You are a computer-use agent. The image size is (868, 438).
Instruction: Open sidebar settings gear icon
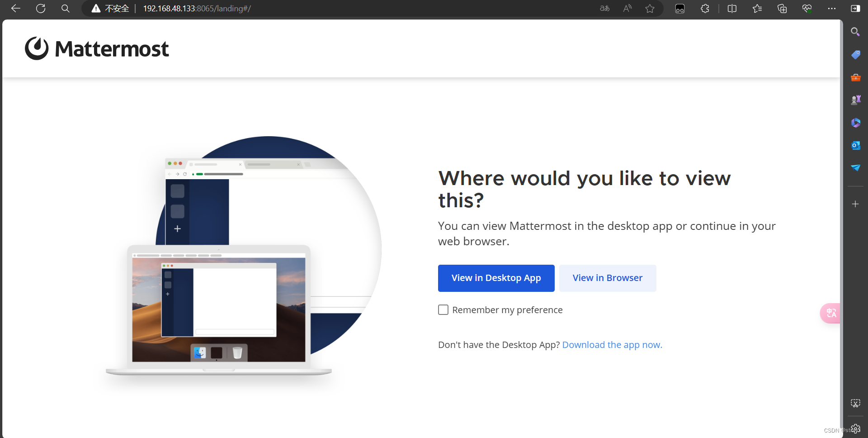tap(855, 428)
